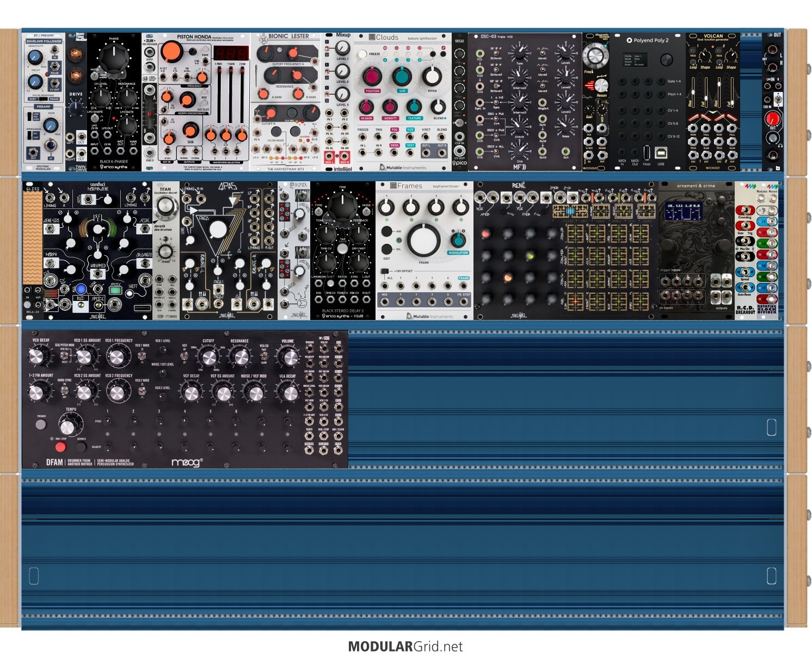The width and height of the screenshot is (812, 658).
Task: Click the Polyend Poly 2 display screen
Action: [635, 59]
